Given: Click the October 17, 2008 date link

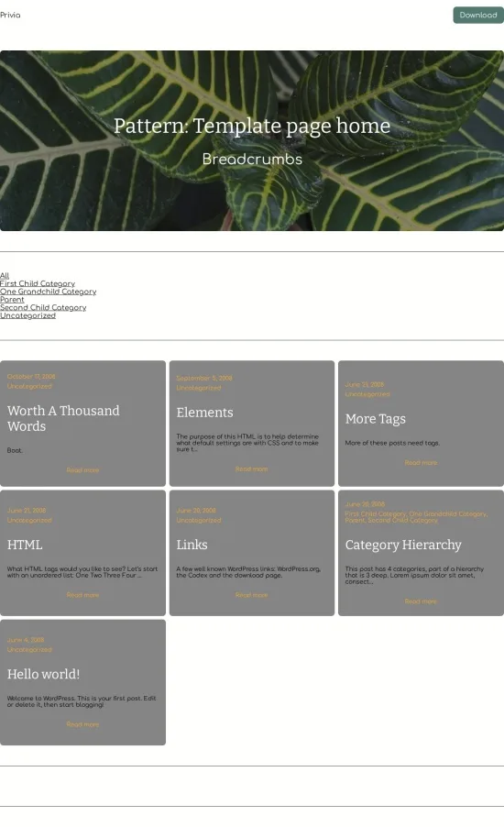Looking at the screenshot, I should point(31,377).
